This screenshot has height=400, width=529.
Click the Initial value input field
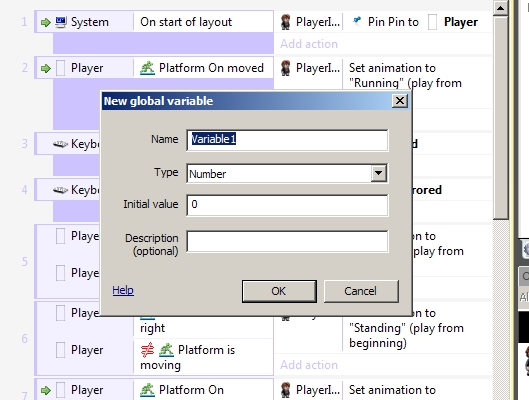tap(287, 205)
